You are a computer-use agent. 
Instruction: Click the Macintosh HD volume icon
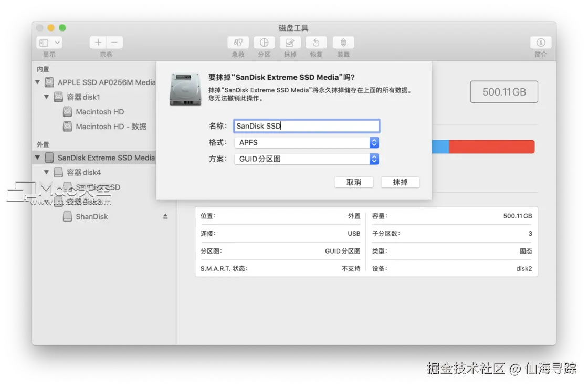point(68,112)
